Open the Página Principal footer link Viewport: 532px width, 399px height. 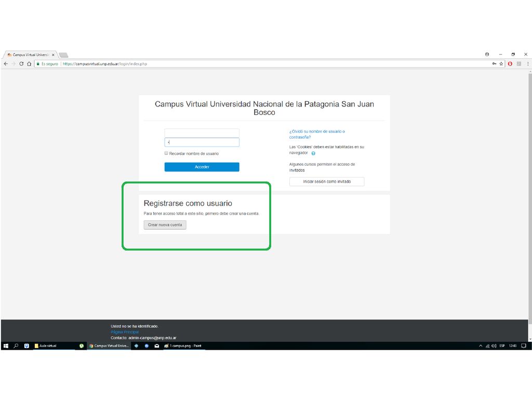click(125, 332)
